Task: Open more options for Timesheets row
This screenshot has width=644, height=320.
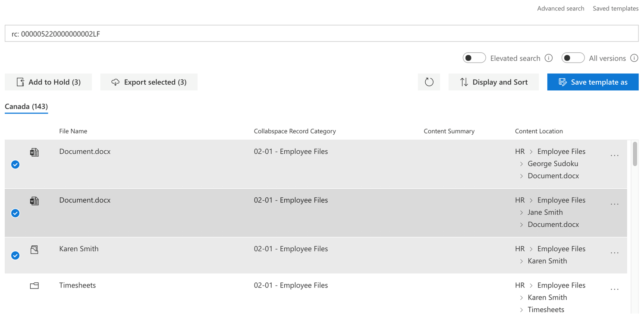Action: click(x=615, y=289)
